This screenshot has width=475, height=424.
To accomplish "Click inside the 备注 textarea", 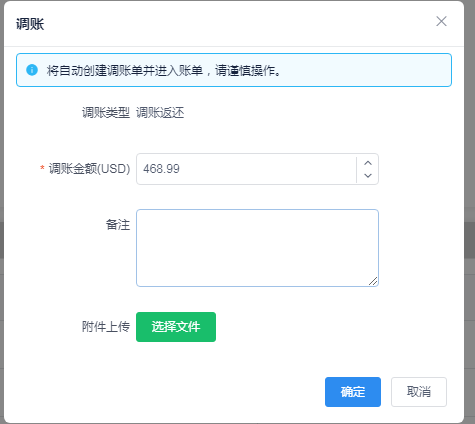I will (257, 248).
